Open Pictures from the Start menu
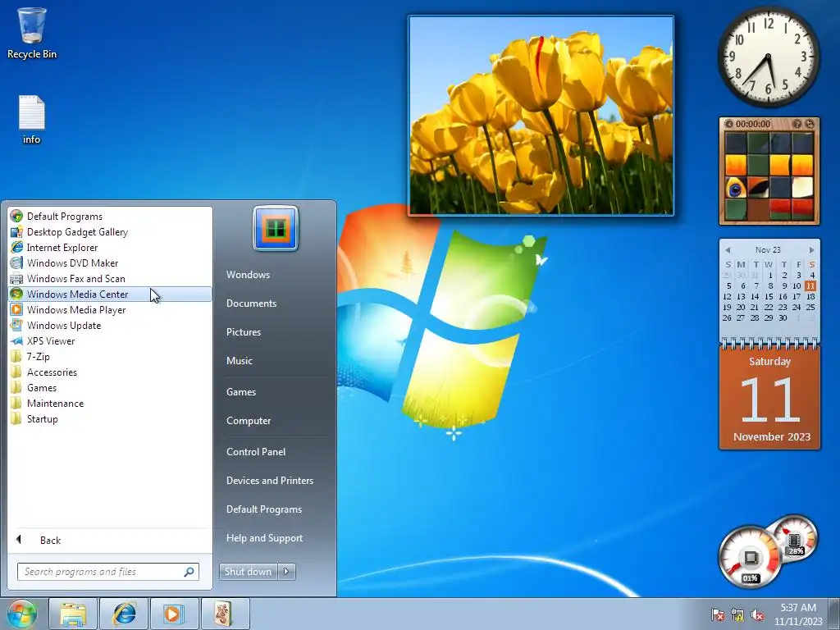The image size is (840, 630). click(x=244, y=332)
